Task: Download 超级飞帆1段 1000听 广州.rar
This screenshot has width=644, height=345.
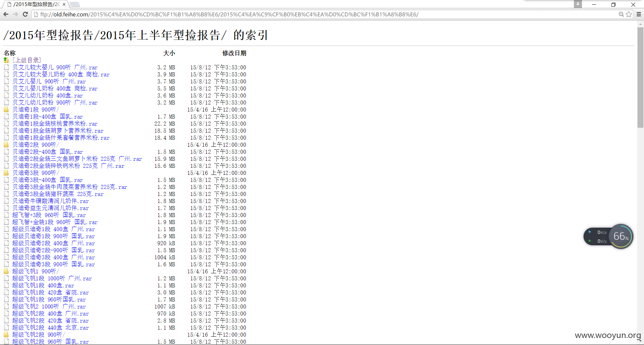Action: (52, 278)
